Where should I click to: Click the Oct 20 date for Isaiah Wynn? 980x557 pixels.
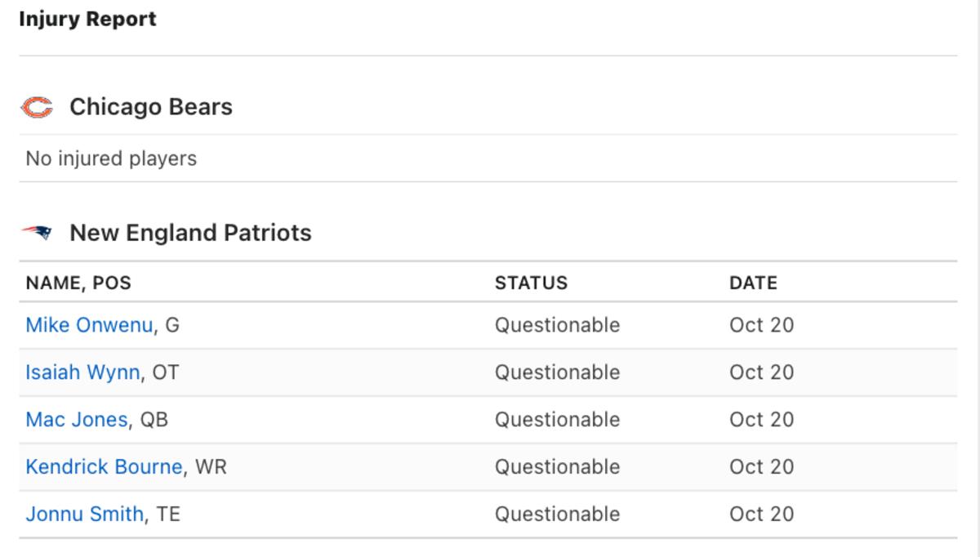(x=761, y=372)
